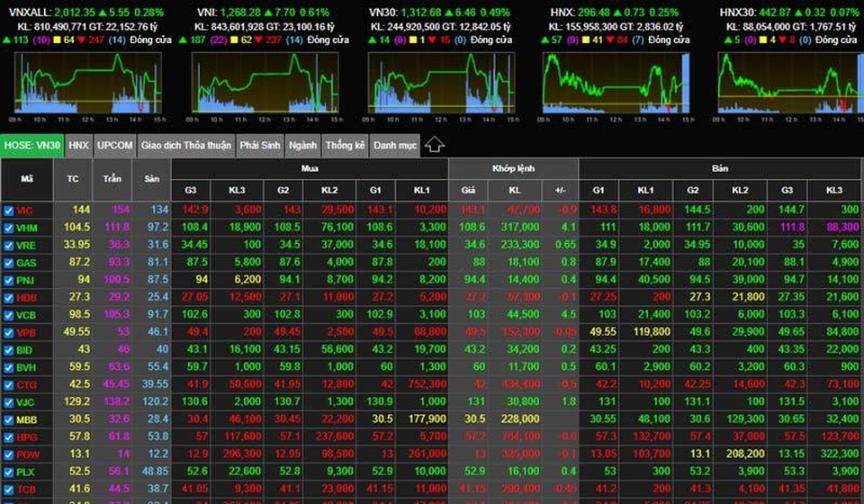
Task: Click the VN30 index value 1,312.68
Action: pos(421,12)
